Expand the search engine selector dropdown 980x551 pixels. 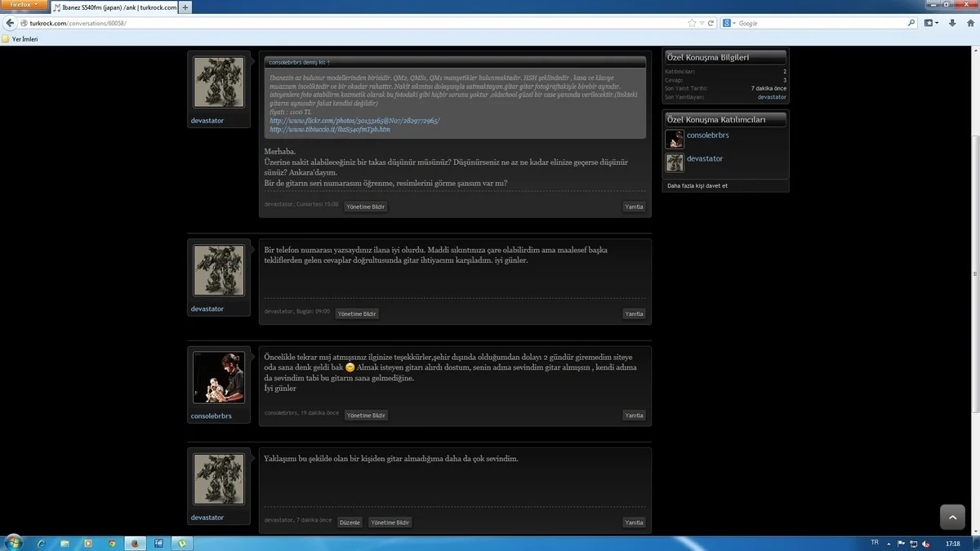click(x=728, y=23)
